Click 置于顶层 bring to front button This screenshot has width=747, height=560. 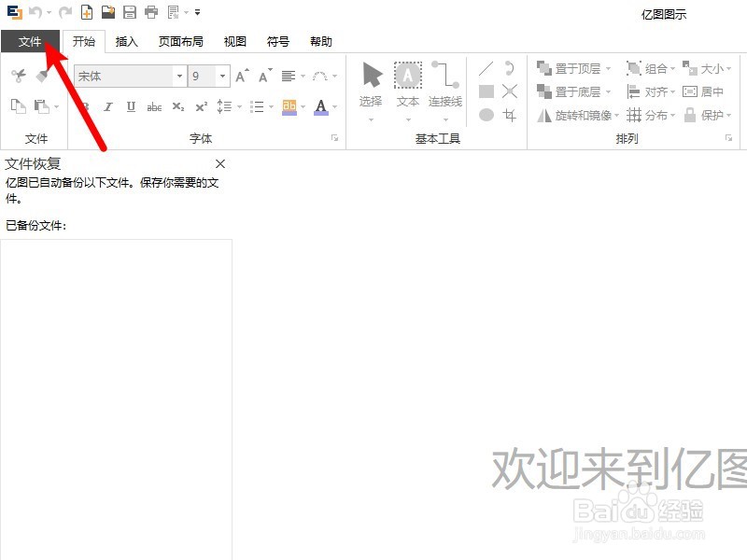click(573, 68)
